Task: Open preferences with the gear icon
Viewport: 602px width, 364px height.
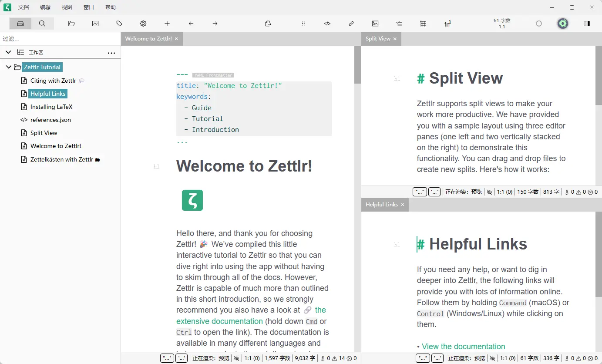Action: point(143,24)
